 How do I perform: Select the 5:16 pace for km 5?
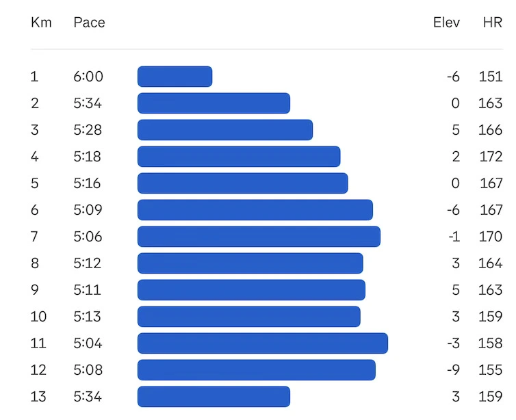click(87, 183)
